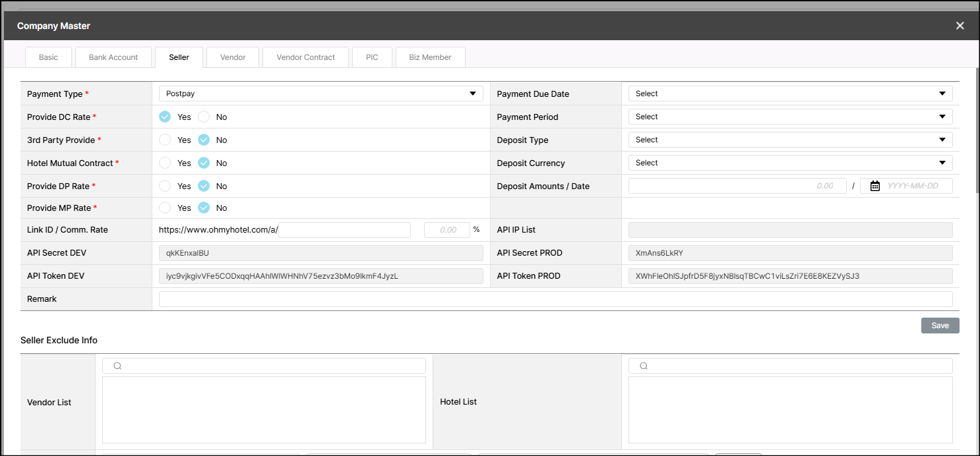The image size is (980, 456).
Task: Open the calendar icon for Deposit Date
Action: (874, 186)
